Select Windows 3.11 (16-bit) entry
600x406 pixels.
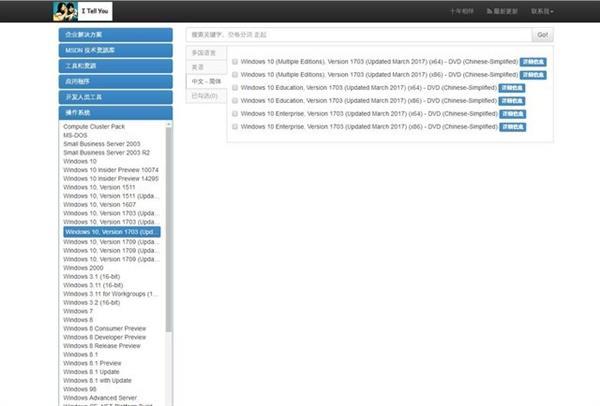coord(93,285)
